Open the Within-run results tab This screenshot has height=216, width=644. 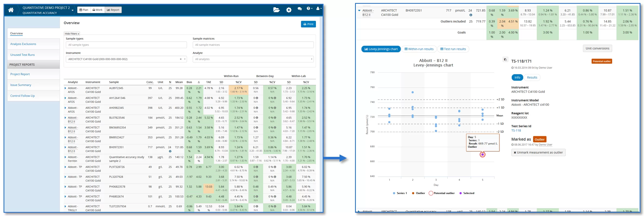coord(419,49)
